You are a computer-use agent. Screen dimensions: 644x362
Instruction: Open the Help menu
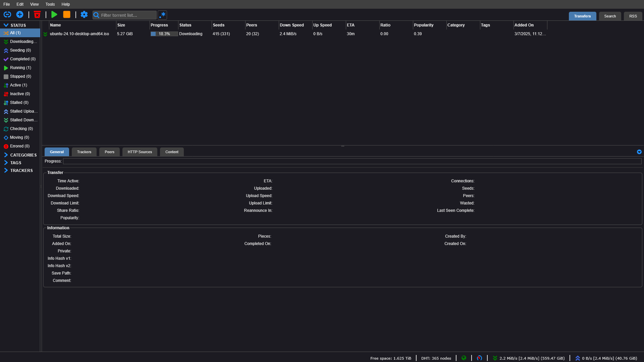point(66,4)
